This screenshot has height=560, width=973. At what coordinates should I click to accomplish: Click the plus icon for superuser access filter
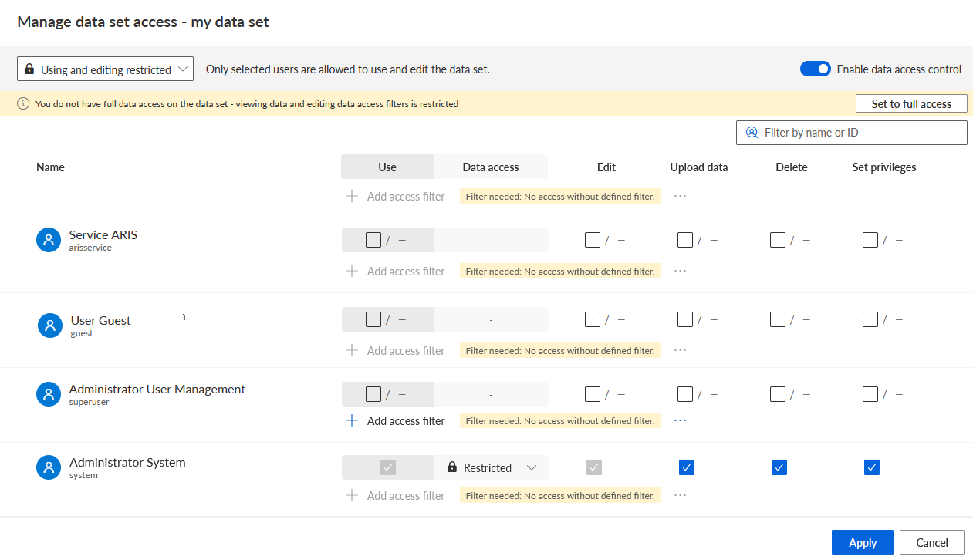pyautogui.click(x=352, y=420)
